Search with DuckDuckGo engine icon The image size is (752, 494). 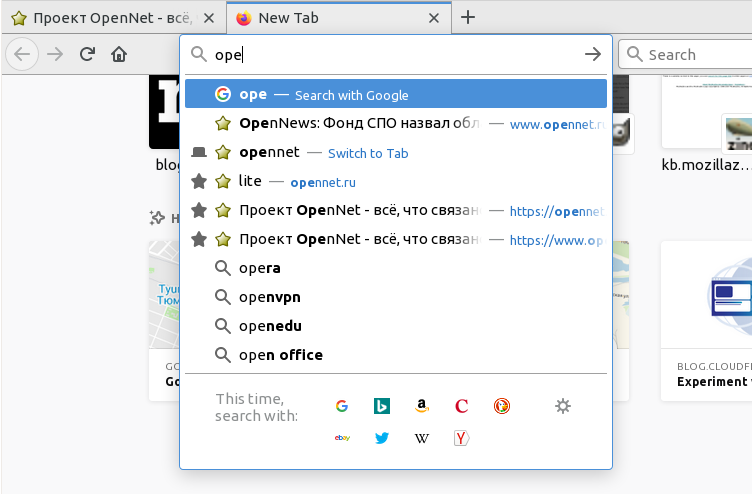click(502, 406)
